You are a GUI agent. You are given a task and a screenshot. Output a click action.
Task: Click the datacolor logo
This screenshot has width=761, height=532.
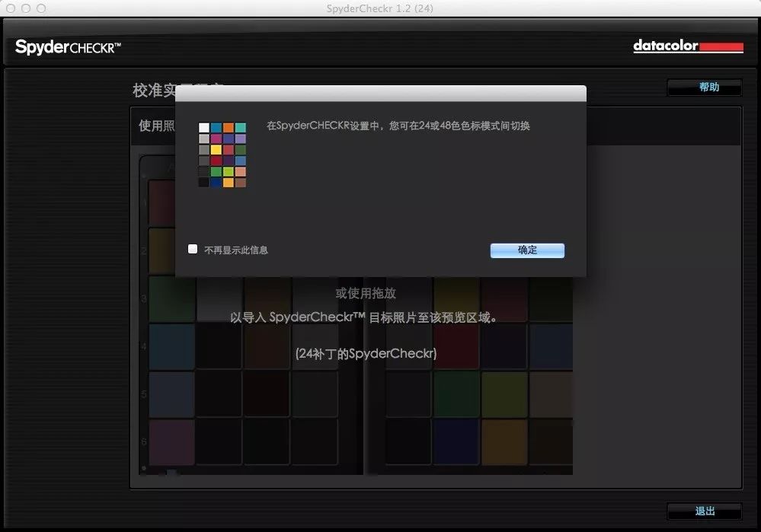pos(688,46)
